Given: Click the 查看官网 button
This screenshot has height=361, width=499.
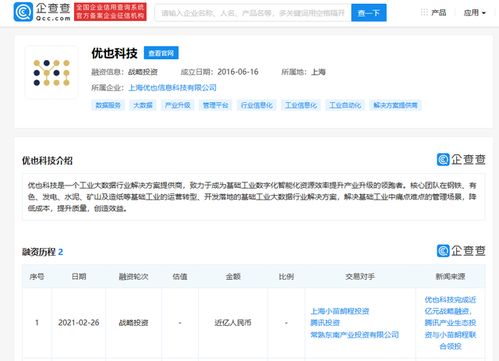Looking at the screenshot, I should pos(161,53).
